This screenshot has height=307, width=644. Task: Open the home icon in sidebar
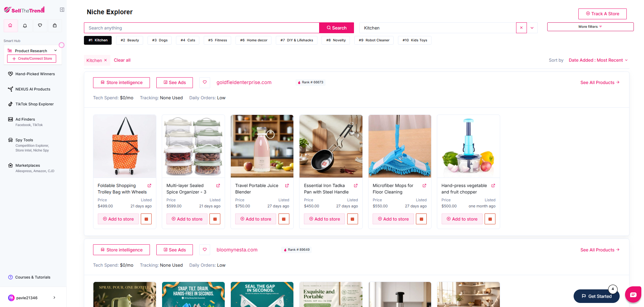[x=10, y=25]
